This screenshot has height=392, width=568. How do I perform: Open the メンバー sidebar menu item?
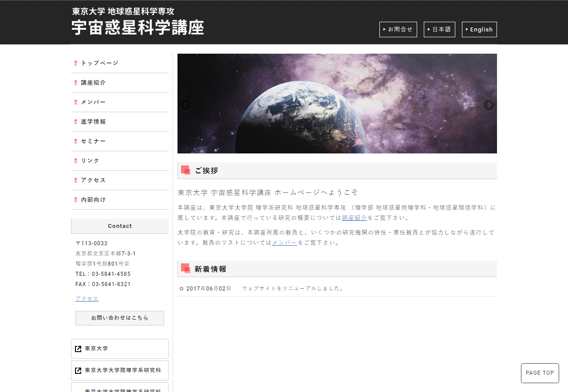point(120,102)
